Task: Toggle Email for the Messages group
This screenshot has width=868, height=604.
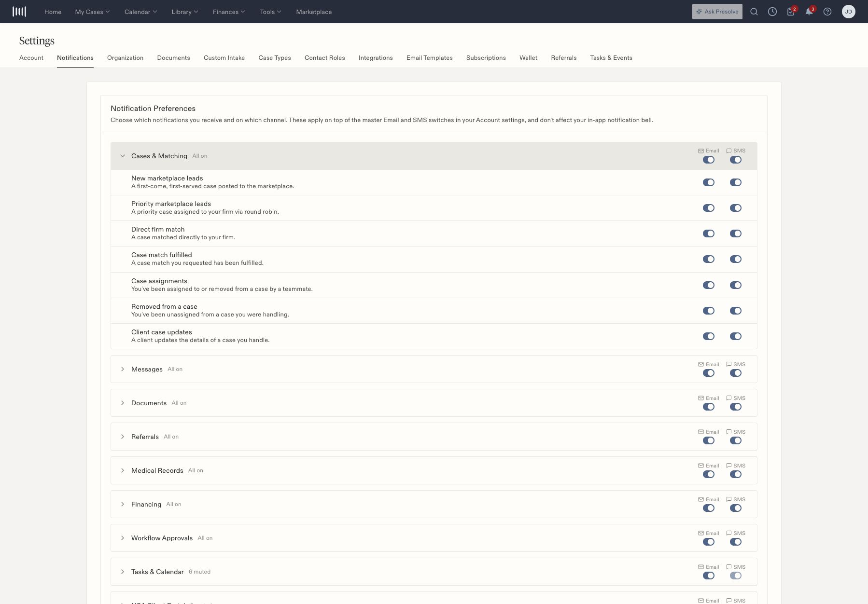Action: (709, 373)
